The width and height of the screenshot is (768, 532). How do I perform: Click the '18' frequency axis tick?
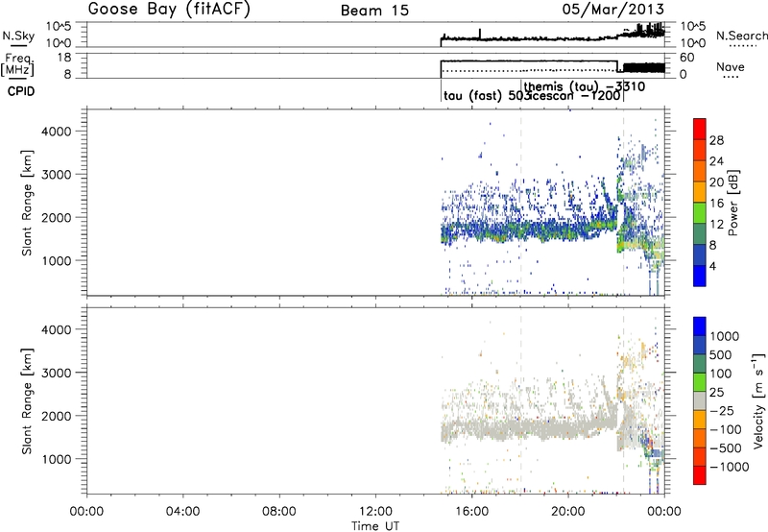[64, 58]
